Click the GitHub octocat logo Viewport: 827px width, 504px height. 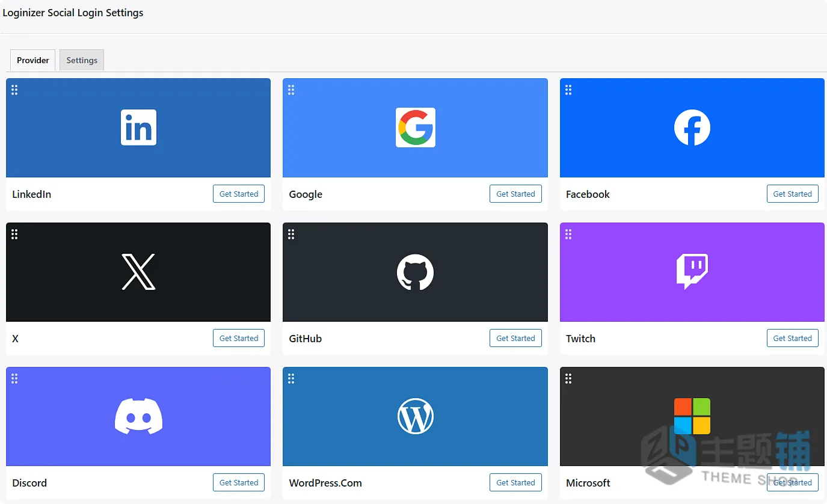pos(415,272)
